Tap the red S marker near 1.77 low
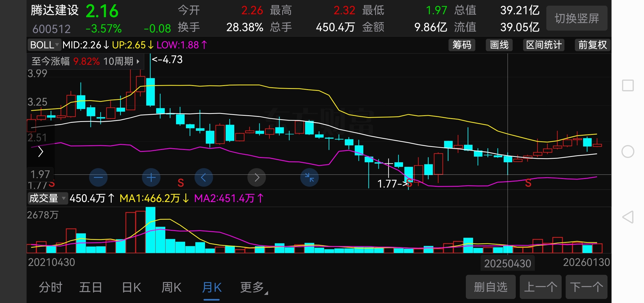Viewport: 644px width, 303px height. point(409,183)
